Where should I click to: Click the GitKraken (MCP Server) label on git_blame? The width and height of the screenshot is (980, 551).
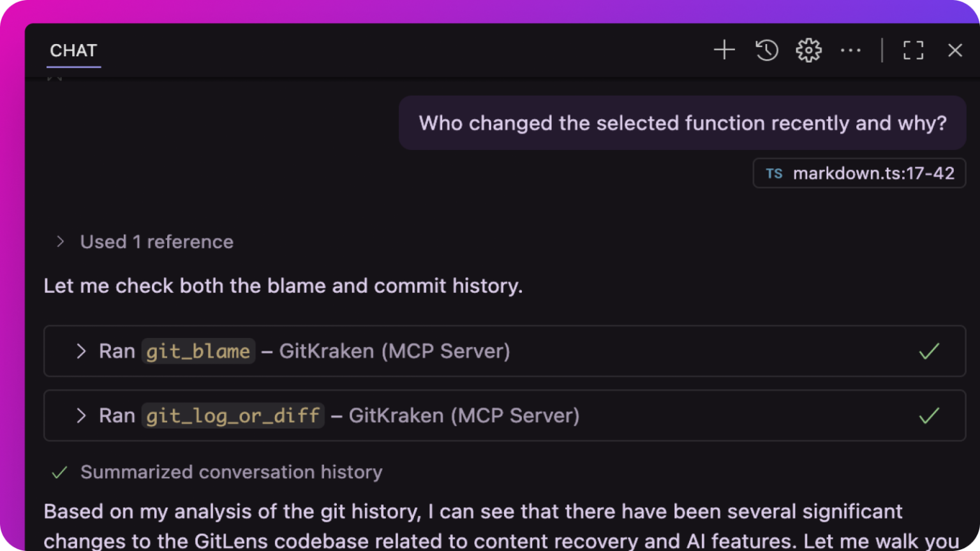point(396,351)
